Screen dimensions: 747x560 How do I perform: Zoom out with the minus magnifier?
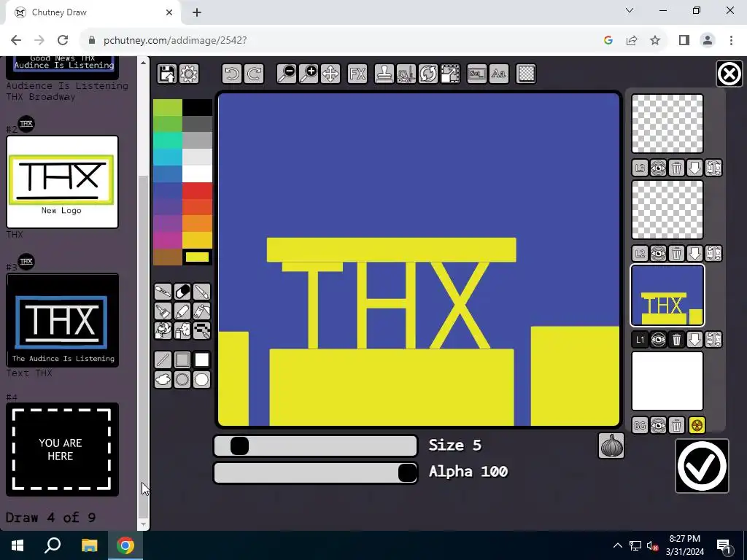[287, 74]
